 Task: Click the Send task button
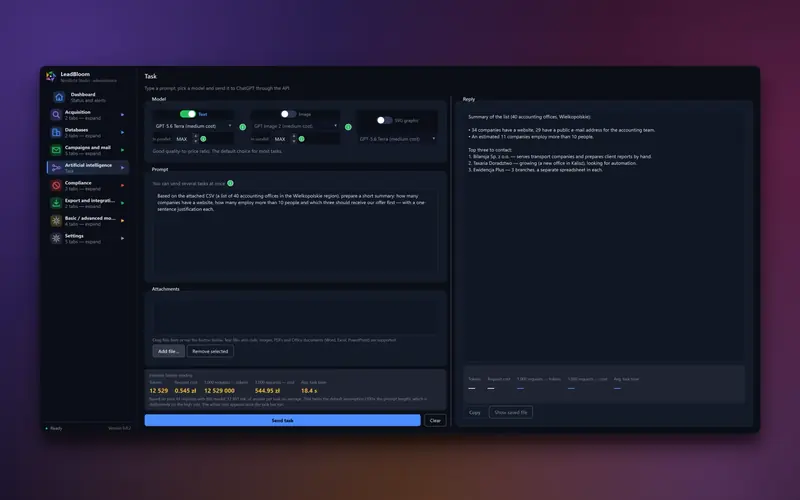coord(283,420)
